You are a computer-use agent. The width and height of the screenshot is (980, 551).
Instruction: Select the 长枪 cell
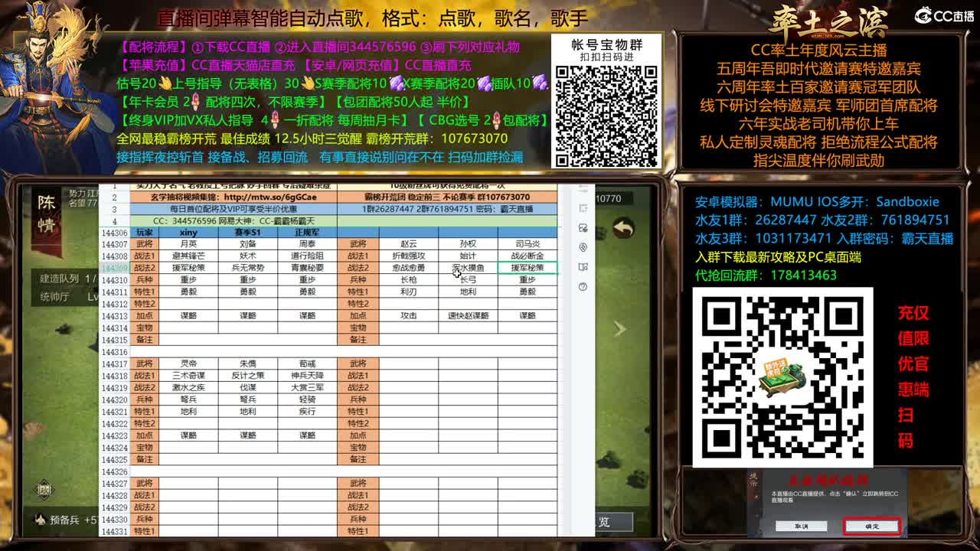click(409, 280)
